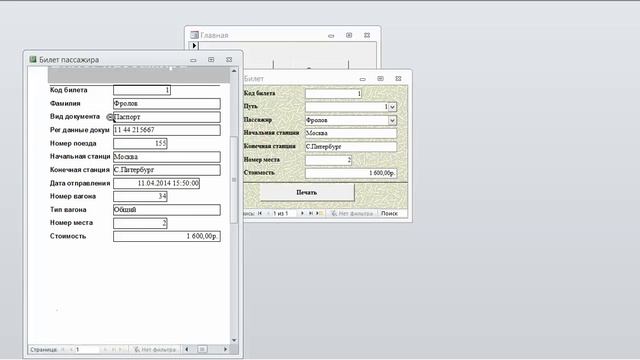Click Номер вагона value 34 in the report

140,196
